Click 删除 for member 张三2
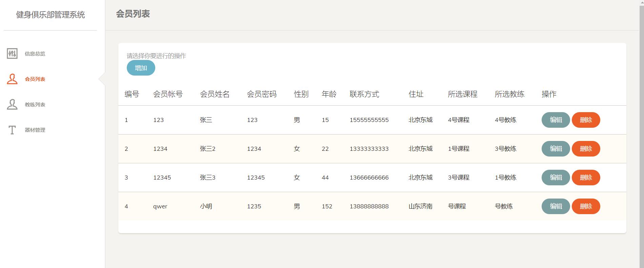 click(586, 149)
